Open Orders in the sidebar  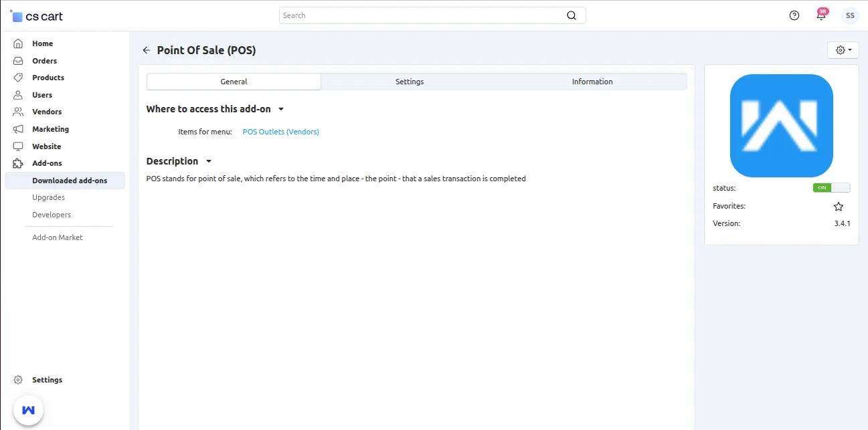pyautogui.click(x=45, y=61)
